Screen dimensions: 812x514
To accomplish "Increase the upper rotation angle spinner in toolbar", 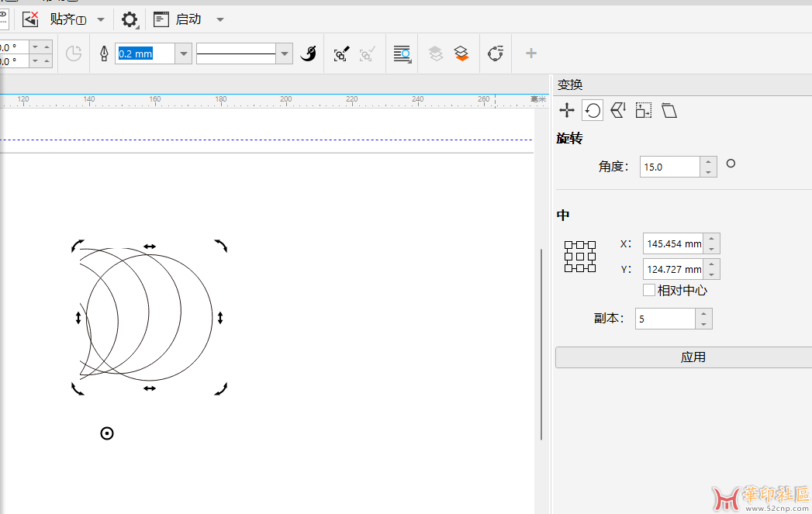I will (47, 47).
